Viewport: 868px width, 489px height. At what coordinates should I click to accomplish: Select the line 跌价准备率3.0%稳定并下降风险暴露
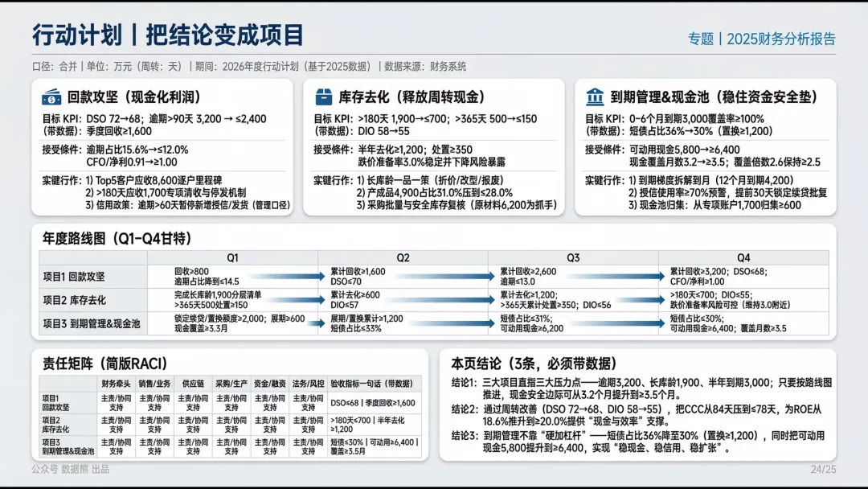point(432,162)
